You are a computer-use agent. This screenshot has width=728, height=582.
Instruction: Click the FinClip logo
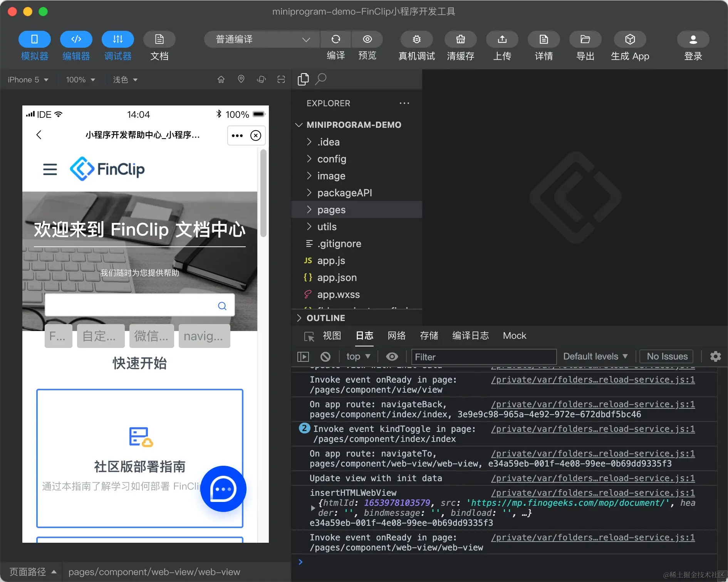click(107, 169)
